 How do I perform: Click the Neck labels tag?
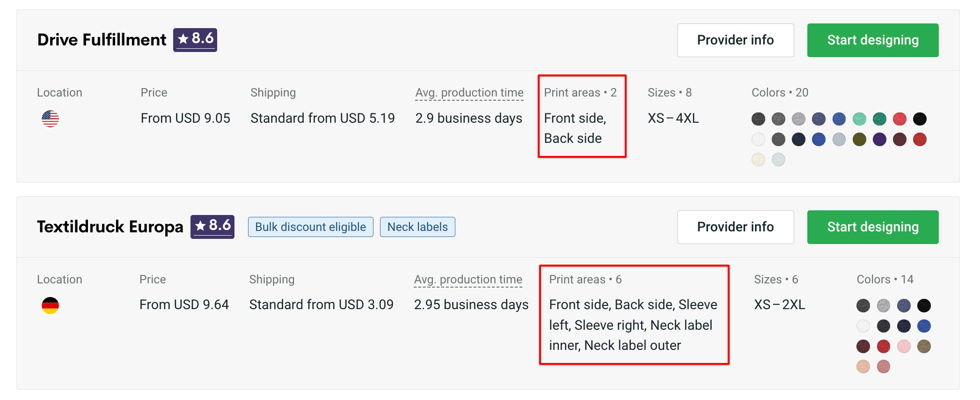point(417,227)
